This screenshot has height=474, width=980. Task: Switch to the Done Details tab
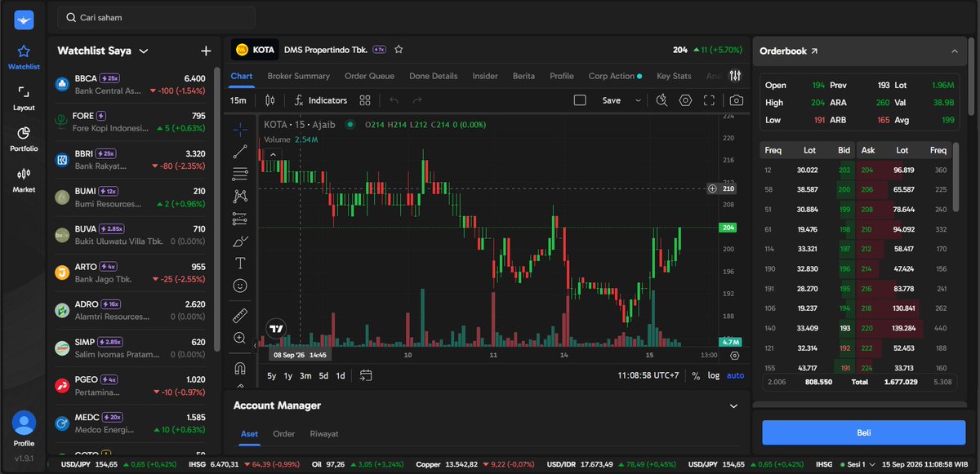pyautogui.click(x=434, y=76)
